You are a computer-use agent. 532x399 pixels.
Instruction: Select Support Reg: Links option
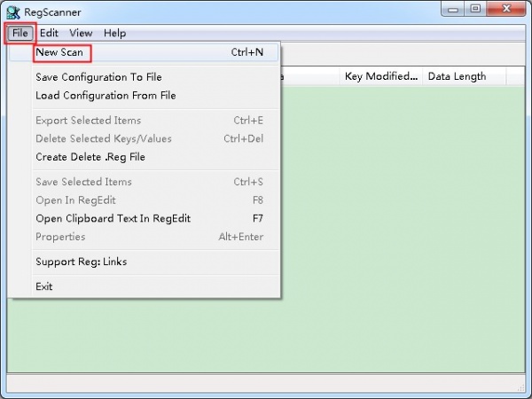click(144, 262)
